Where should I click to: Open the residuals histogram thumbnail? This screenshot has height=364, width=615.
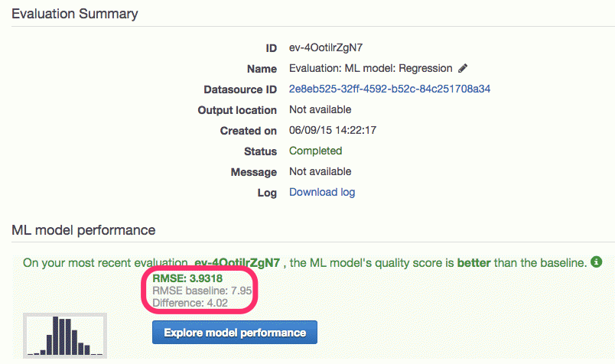pyautogui.click(x=65, y=336)
